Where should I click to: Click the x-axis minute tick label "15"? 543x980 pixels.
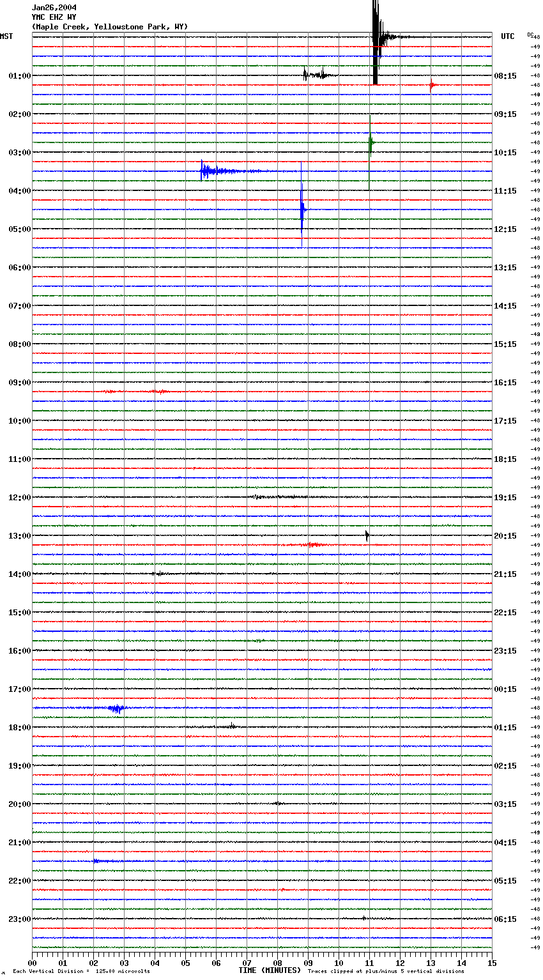pyautogui.click(x=492, y=963)
